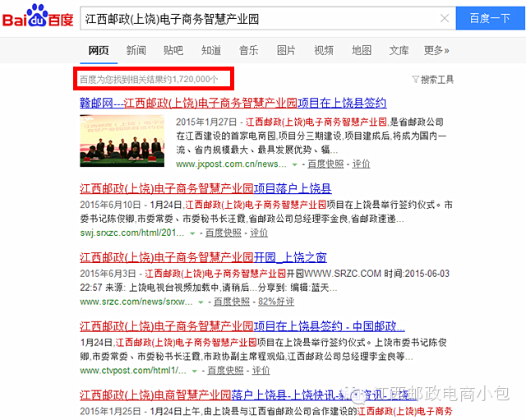
Task: Open the 视频 tab
Action: click(x=323, y=51)
